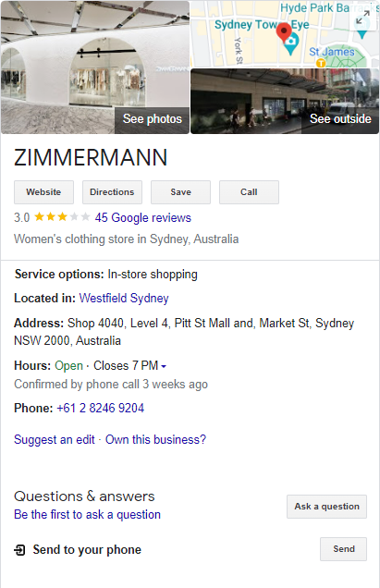380x588 pixels.
Task: Click the St James train station icon
Action: tap(321, 63)
